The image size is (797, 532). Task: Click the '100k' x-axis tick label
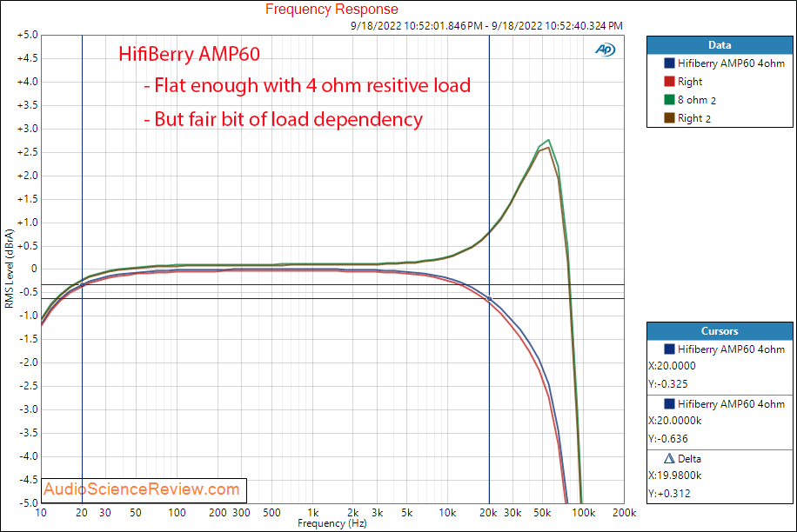pyautogui.click(x=584, y=513)
